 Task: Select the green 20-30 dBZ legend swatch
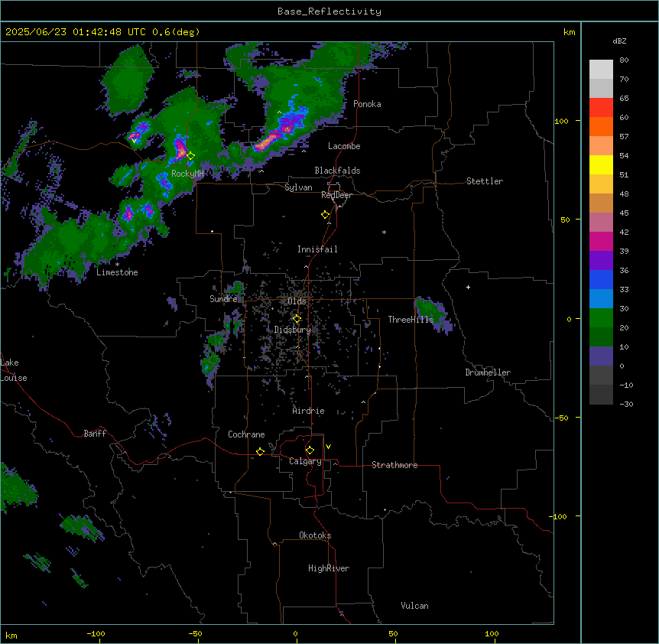(601, 318)
